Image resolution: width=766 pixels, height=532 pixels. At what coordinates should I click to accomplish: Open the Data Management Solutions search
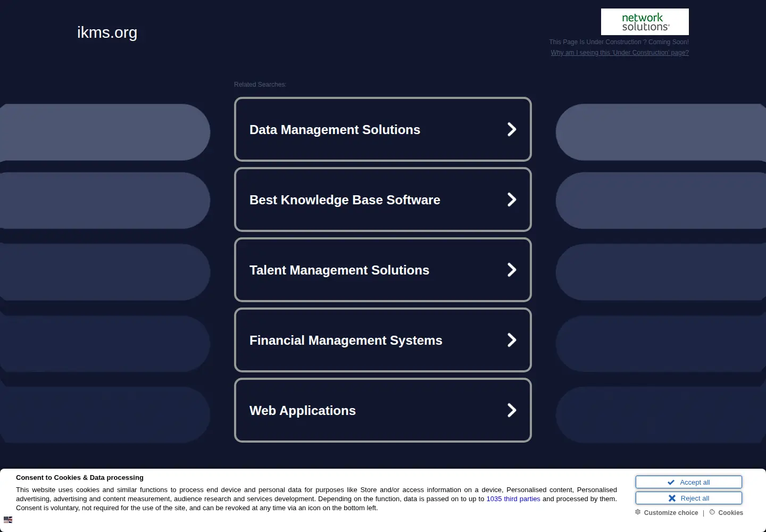point(383,129)
